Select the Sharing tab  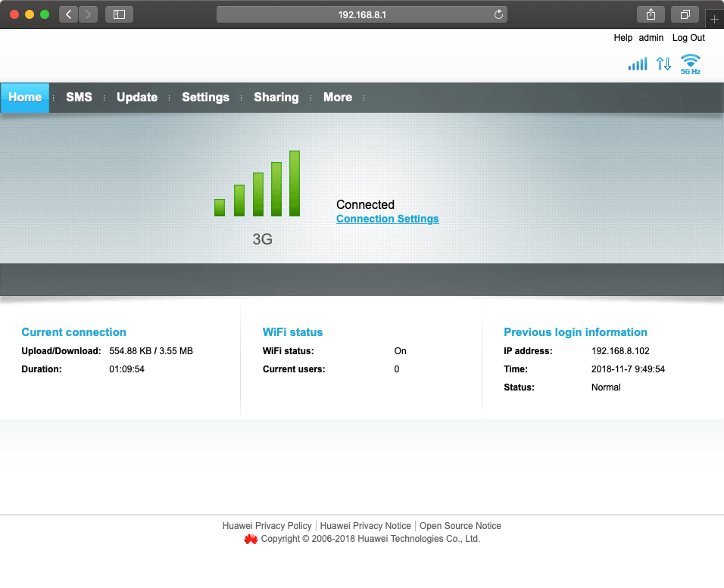click(276, 98)
